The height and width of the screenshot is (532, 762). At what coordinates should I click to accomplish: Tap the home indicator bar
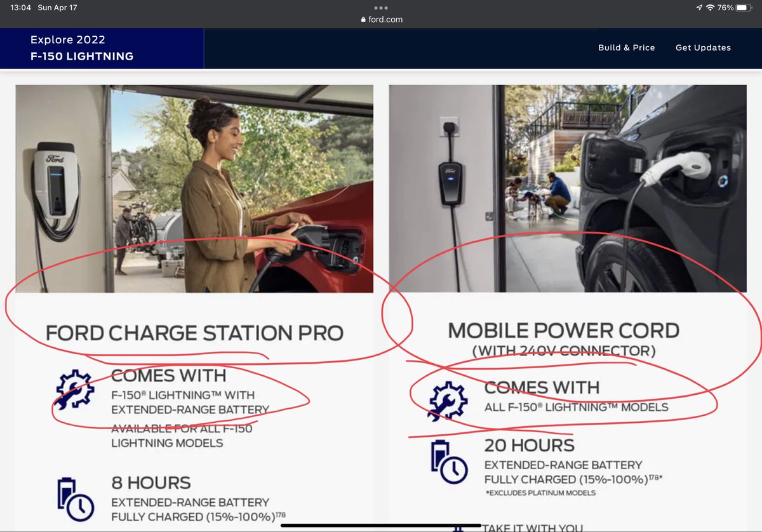(x=381, y=526)
